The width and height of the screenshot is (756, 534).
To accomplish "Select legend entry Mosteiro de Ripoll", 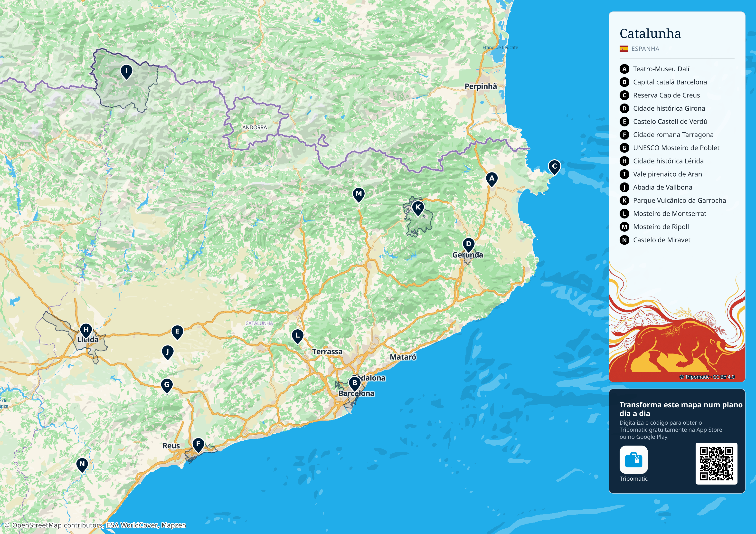I will coord(661,227).
